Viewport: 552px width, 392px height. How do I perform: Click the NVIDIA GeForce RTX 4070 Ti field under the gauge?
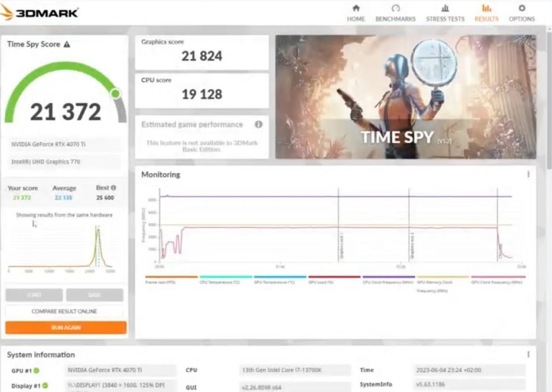pos(64,144)
